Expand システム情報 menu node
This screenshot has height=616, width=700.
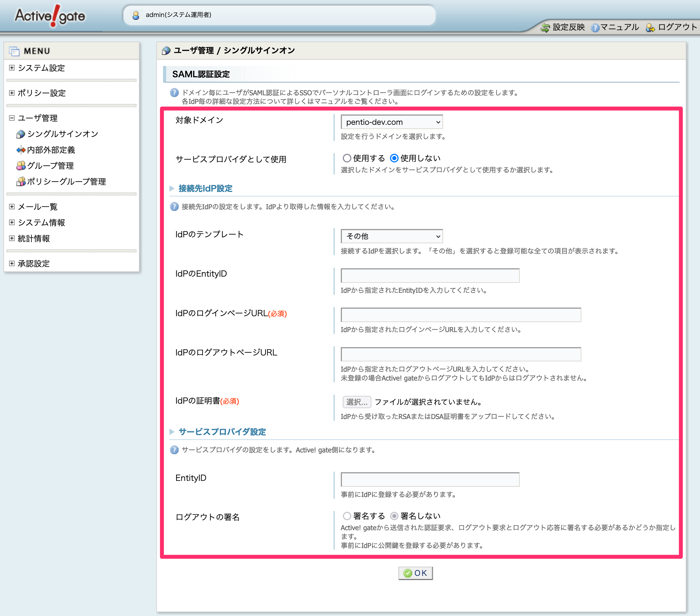[x=12, y=223]
